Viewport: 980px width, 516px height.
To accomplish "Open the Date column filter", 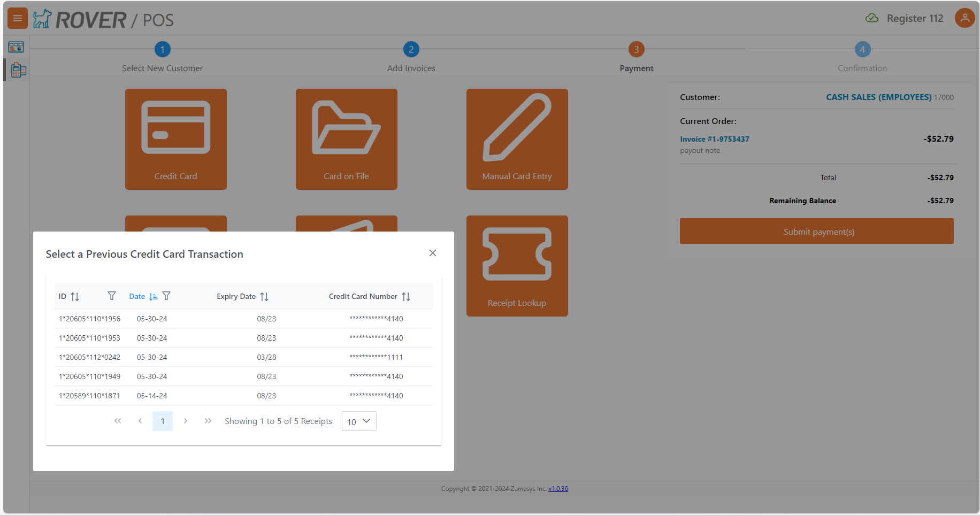I will (166, 296).
